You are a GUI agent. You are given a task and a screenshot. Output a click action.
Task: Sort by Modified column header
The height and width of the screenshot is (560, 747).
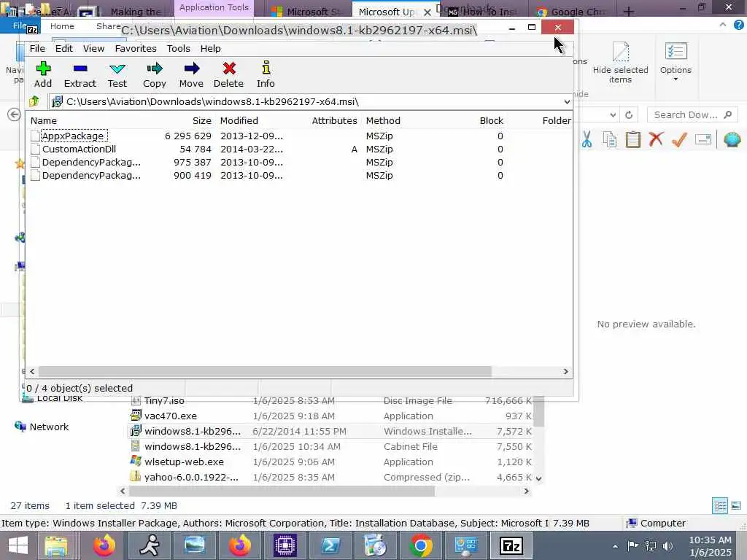coord(239,121)
